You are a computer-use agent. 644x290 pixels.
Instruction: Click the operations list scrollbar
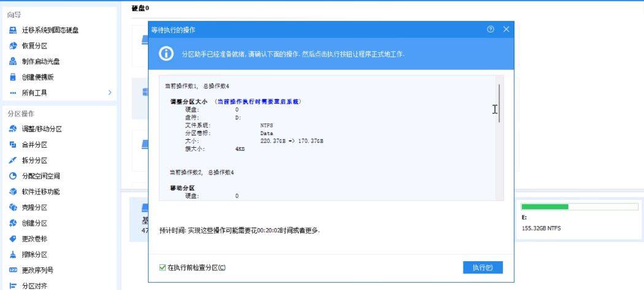[499, 104]
